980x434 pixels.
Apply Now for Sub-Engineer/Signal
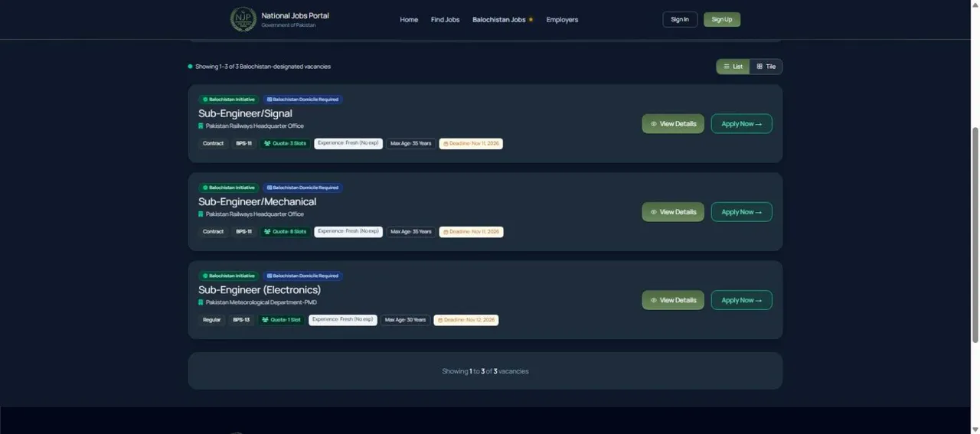click(741, 124)
